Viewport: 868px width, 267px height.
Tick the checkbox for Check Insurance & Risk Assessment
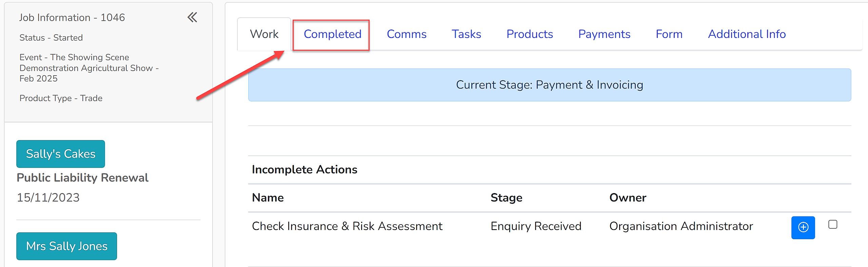[833, 224]
